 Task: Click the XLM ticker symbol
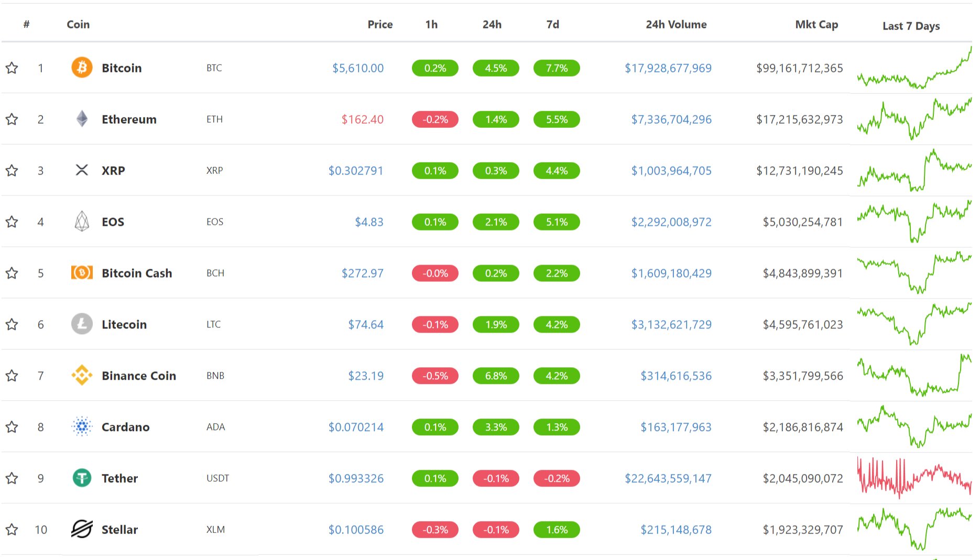coord(215,530)
